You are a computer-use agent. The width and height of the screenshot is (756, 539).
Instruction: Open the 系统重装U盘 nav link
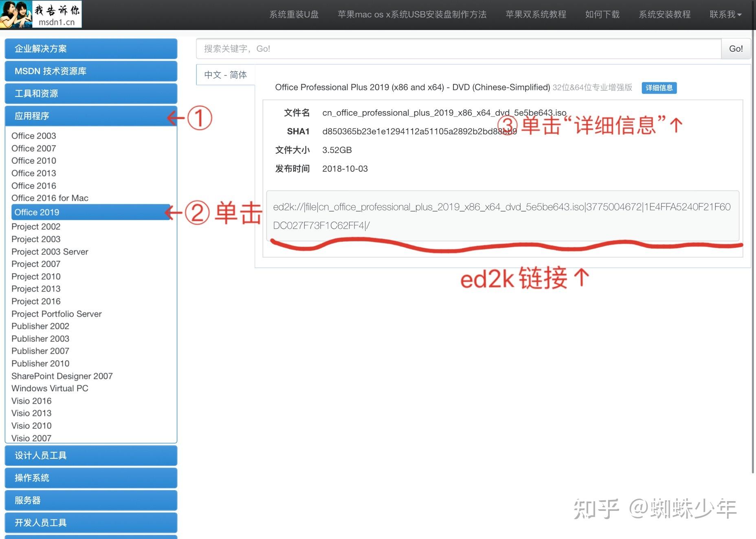294,14
